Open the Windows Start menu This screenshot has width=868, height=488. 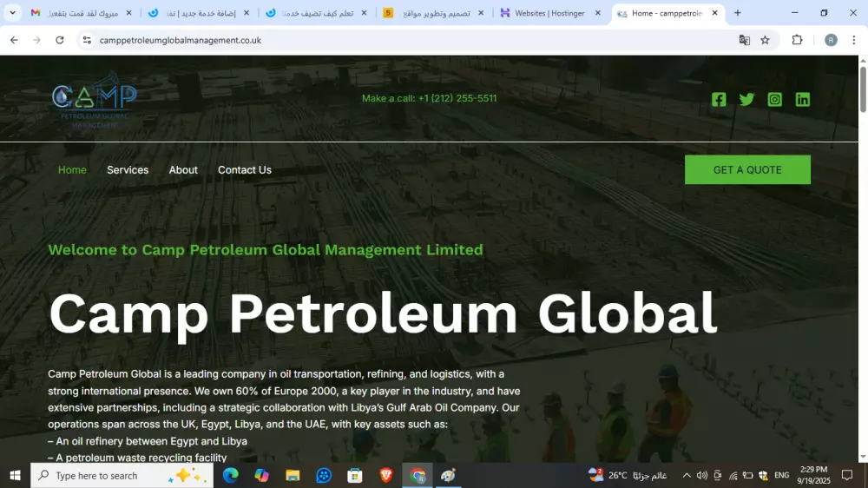pyautogui.click(x=15, y=475)
